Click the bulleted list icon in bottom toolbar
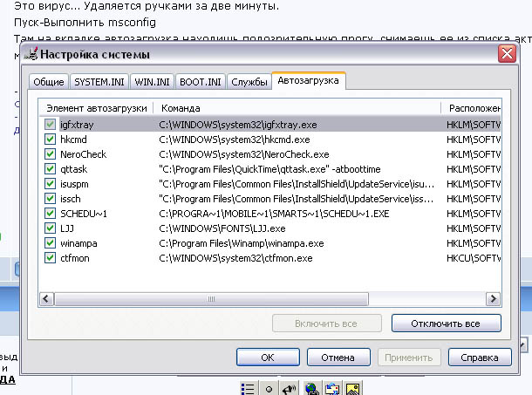This screenshot has width=532, height=395. 249,387
